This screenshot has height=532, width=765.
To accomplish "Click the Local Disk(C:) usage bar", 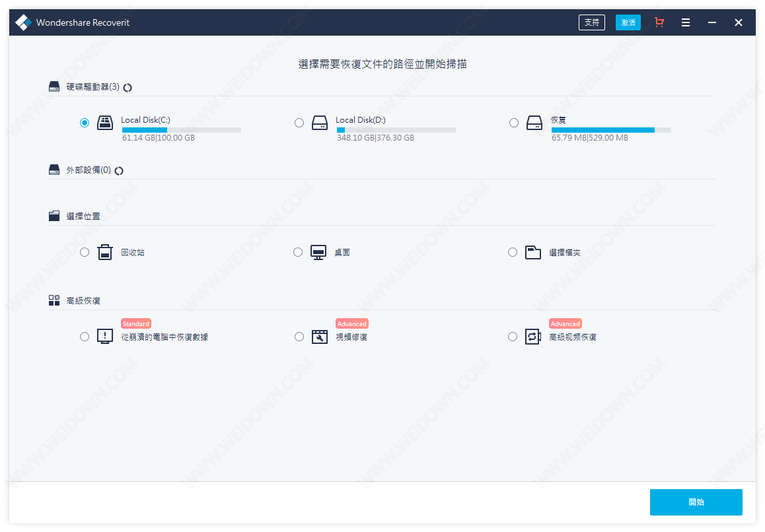I will point(181,130).
